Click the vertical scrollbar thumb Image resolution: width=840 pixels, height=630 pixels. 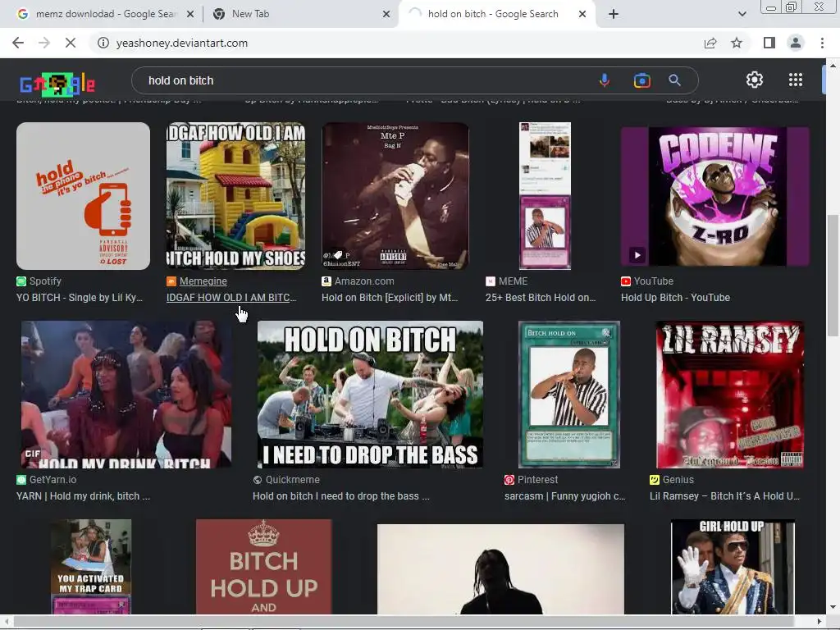833,276
